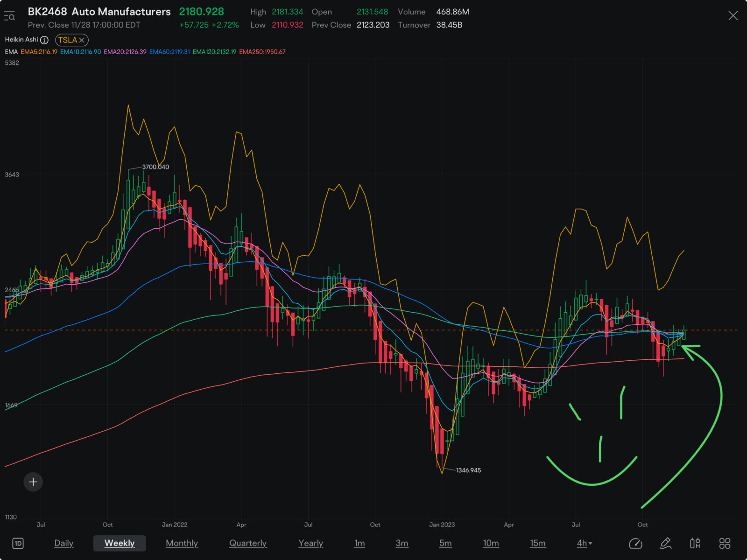This screenshot has width=747, height=560.
Task: Click the Turnover value 38.45B
Action: [449, 25]
